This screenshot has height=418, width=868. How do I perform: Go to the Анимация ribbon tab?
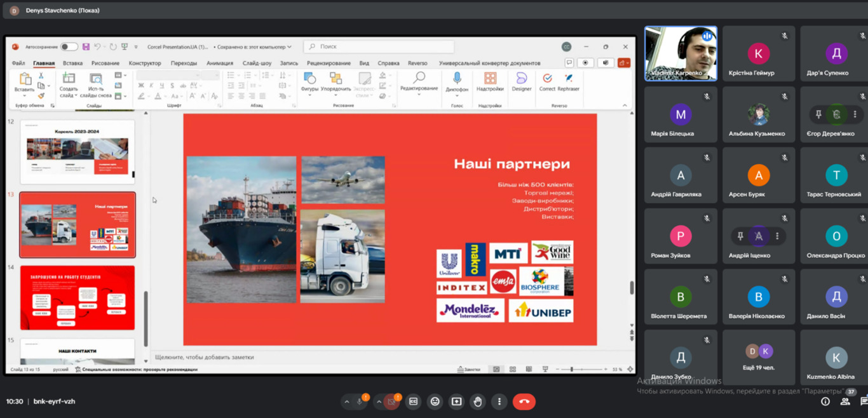[x=220, y=64]
